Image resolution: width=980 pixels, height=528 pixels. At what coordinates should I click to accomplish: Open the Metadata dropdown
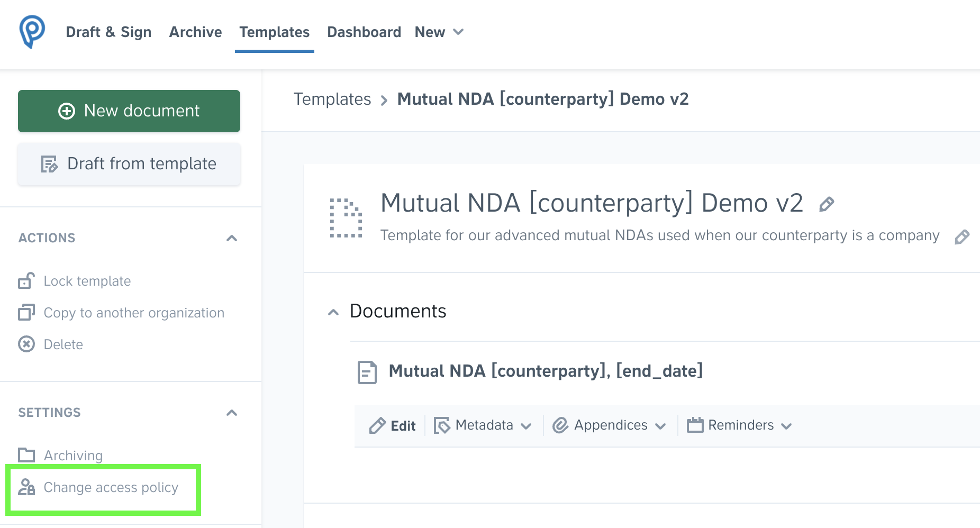click(483, 425)
